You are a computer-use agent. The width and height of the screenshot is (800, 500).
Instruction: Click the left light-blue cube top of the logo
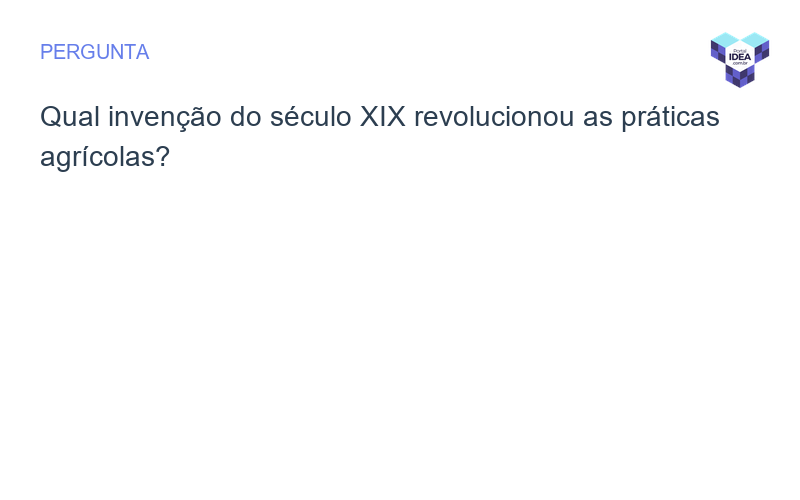(725, 39)
